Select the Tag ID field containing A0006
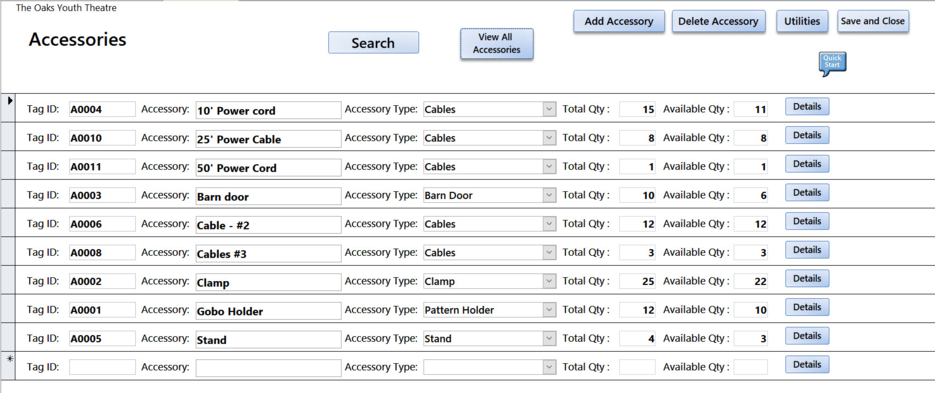 point(102,224)
